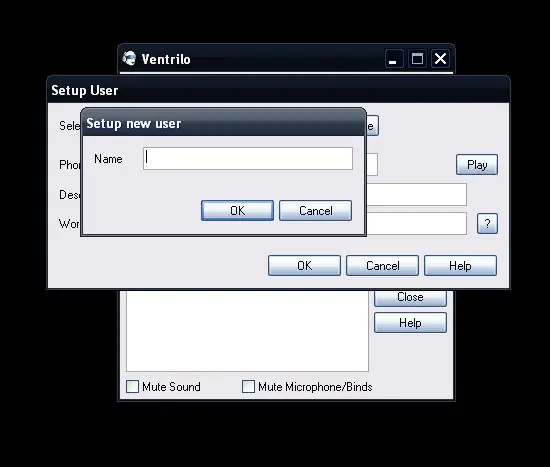The width and height of the screenshot is (550, 467).
Task: Click the Work field beside the question mark button
Action: [416, 224]
